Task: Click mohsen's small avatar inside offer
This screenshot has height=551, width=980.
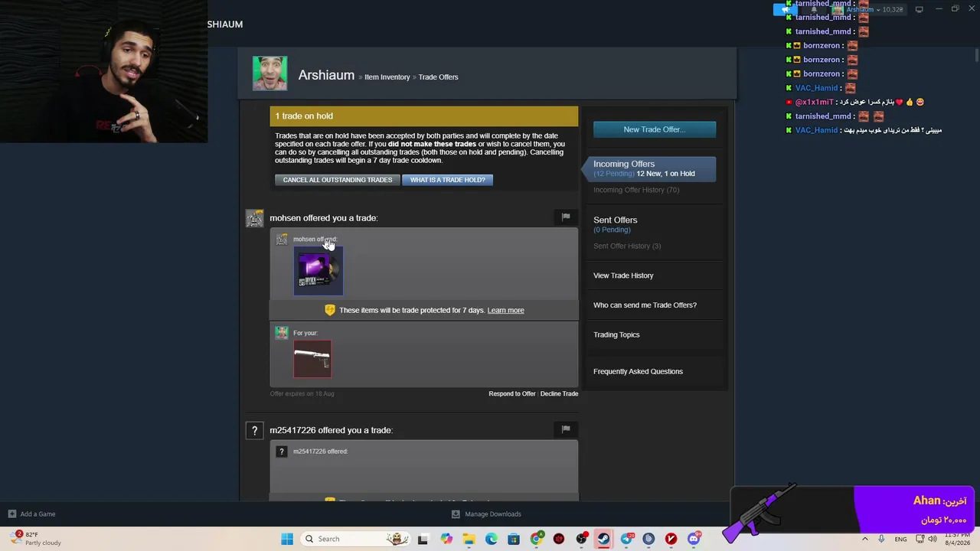Action: coord(282,240)
